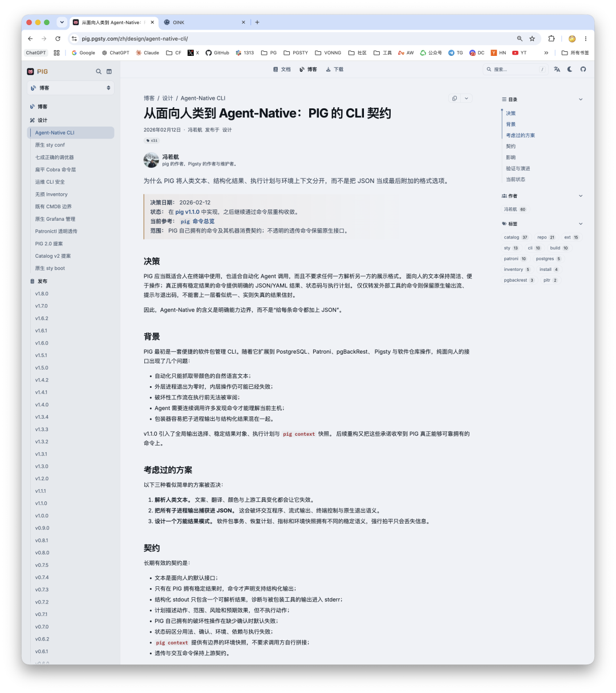Open the Chrome three-dot menu
This screenshot has height=693, width=616.
[x=585, y=39]
